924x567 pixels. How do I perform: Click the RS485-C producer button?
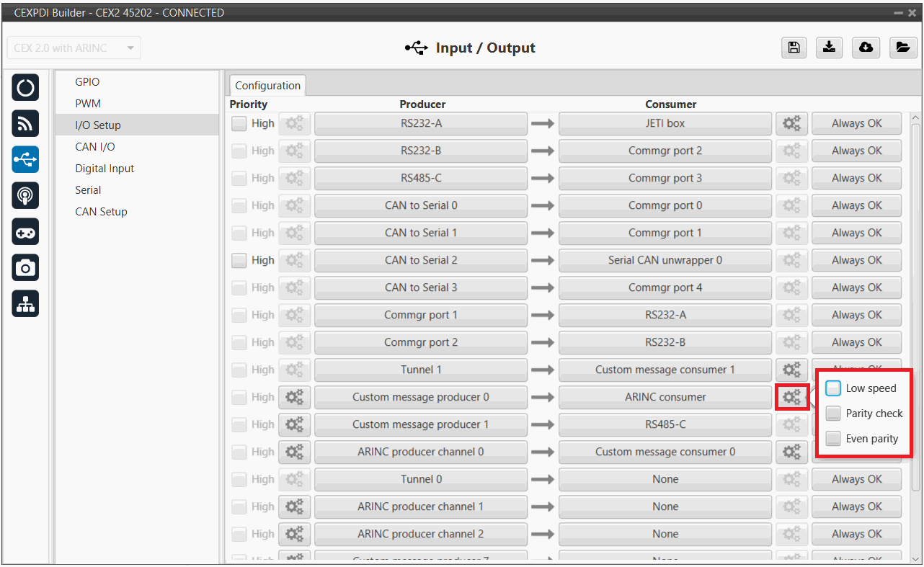(x=421, y=178)
